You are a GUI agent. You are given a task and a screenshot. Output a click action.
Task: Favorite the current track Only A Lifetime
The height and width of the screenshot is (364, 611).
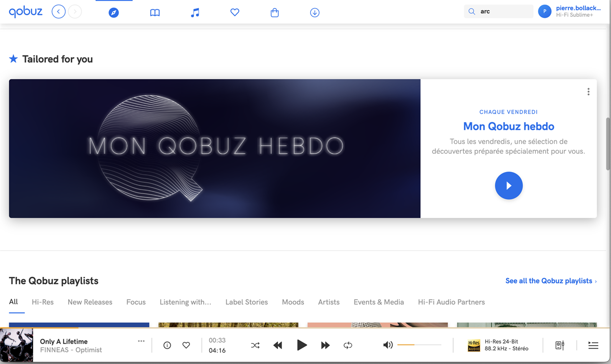(x=186, y=345)
